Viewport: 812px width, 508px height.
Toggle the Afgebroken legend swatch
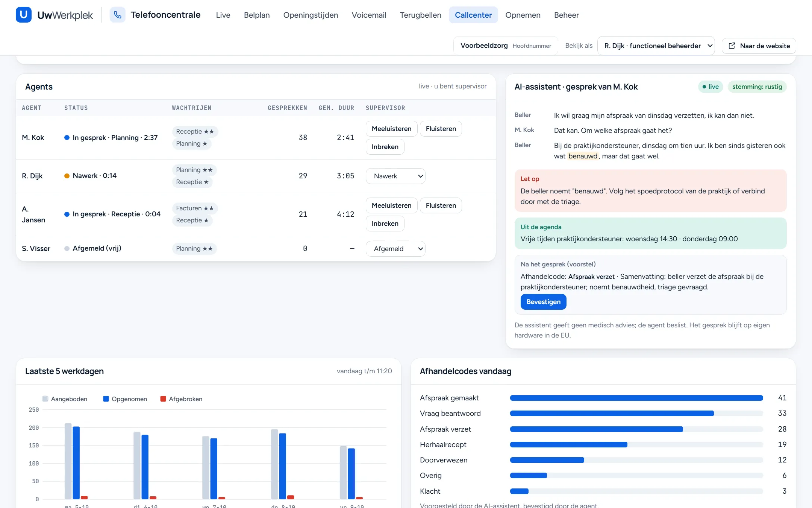[163, 399]
